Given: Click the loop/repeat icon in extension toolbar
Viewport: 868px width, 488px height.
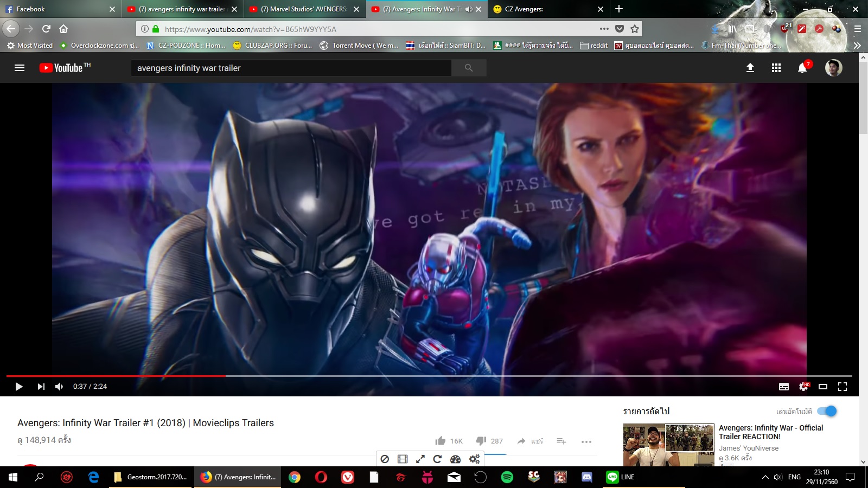Looking at the screenshot, I should (x=437, y=459).
